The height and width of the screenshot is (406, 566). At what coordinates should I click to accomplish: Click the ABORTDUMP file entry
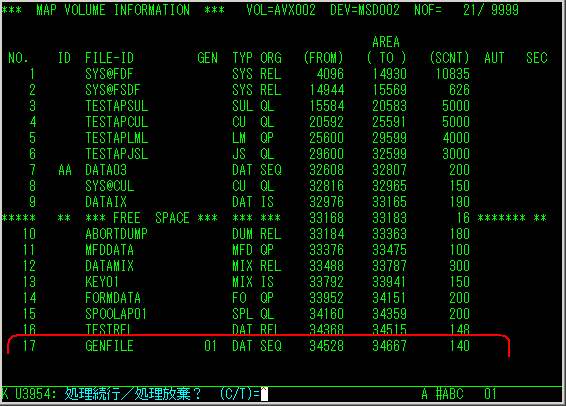point(116,234)
